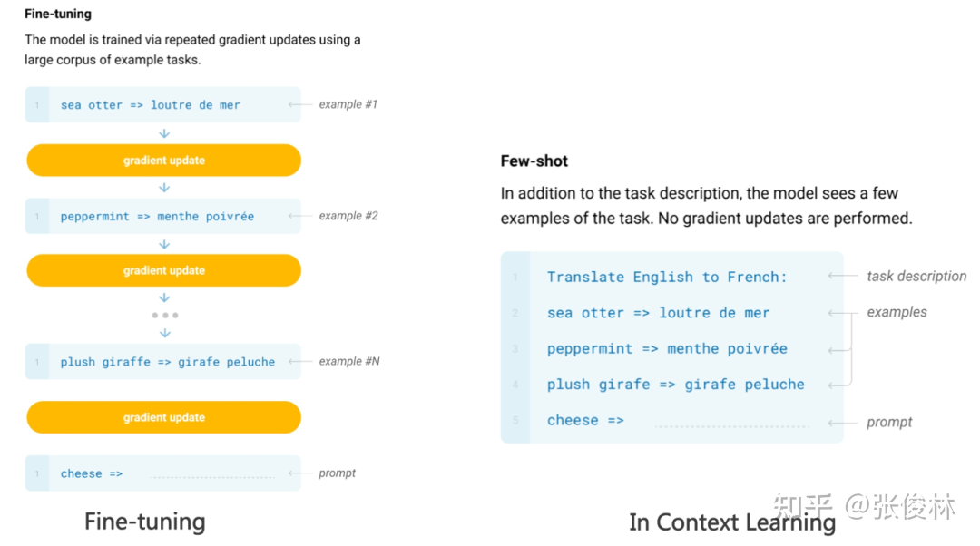
Task: Click the arrow beside task description label
Action: click(843, 276)
